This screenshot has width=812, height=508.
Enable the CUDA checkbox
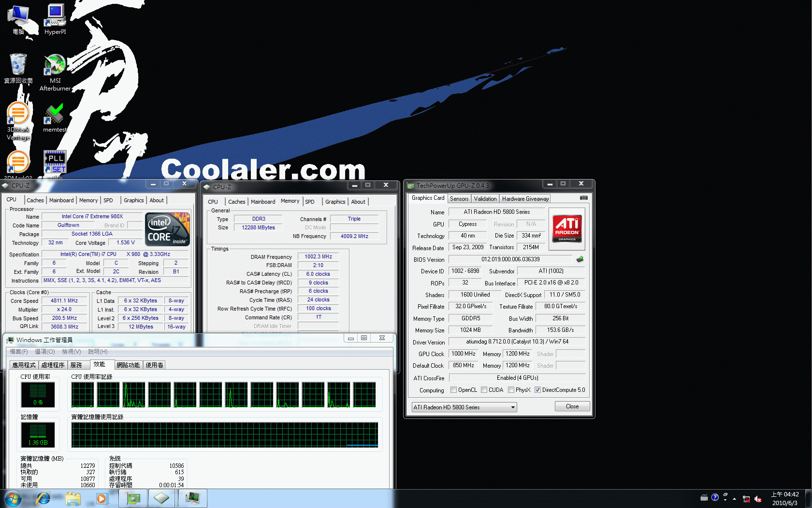[x=484, y=390]
